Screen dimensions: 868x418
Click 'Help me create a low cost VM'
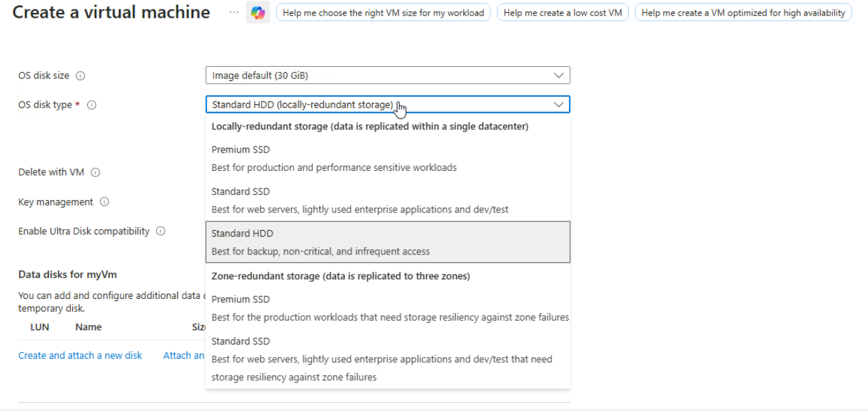point(563,13)
